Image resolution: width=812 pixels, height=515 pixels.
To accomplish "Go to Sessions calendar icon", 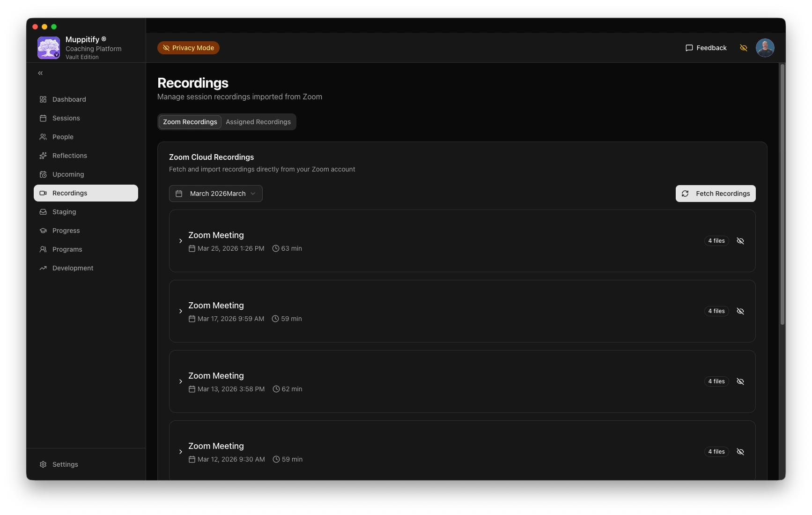I will click(43, 118).
